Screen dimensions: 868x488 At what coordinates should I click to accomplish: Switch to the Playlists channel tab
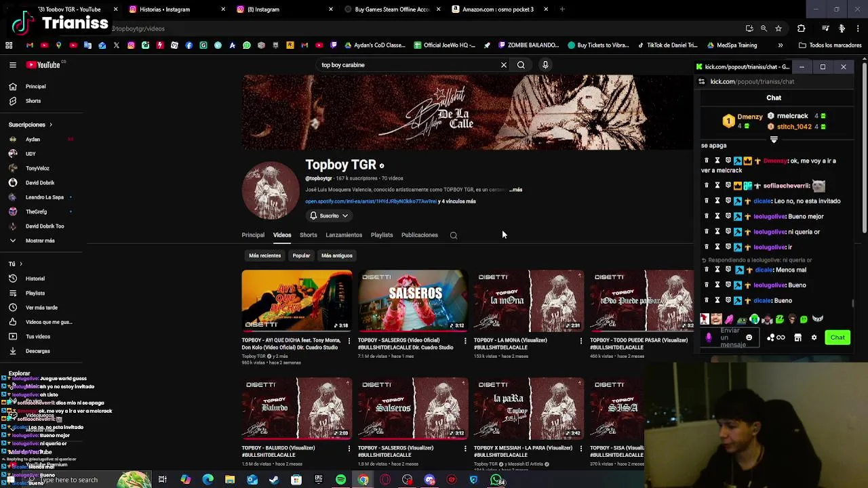click(x=382, y=235)
